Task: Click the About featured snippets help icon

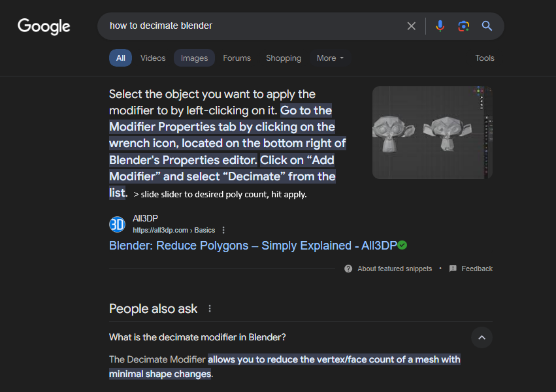Action: 348,269
